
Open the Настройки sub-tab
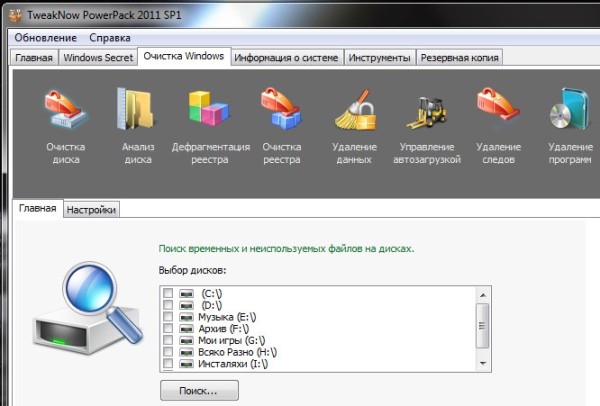[x=91, y=210]
